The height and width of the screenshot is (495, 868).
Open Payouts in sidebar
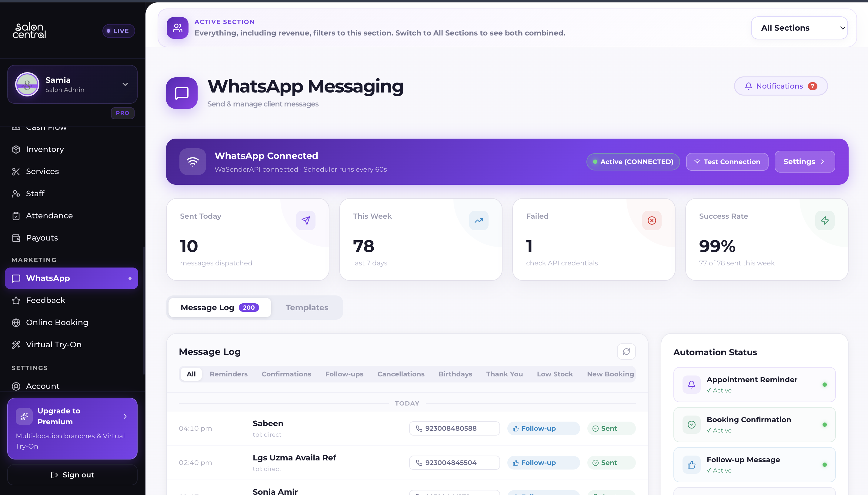coord(71,237)
